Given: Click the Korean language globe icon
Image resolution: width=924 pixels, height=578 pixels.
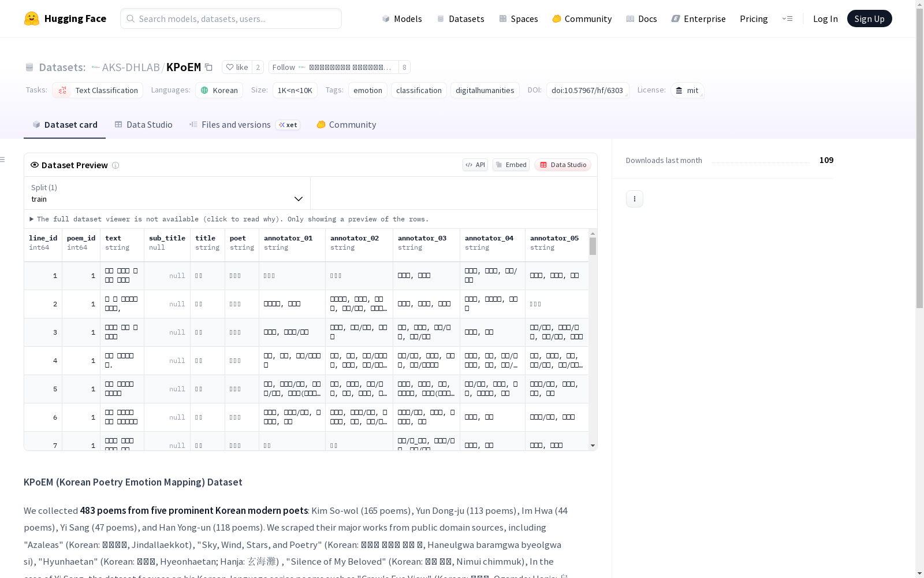Looking at the screenshot, I should coord(204,90).
